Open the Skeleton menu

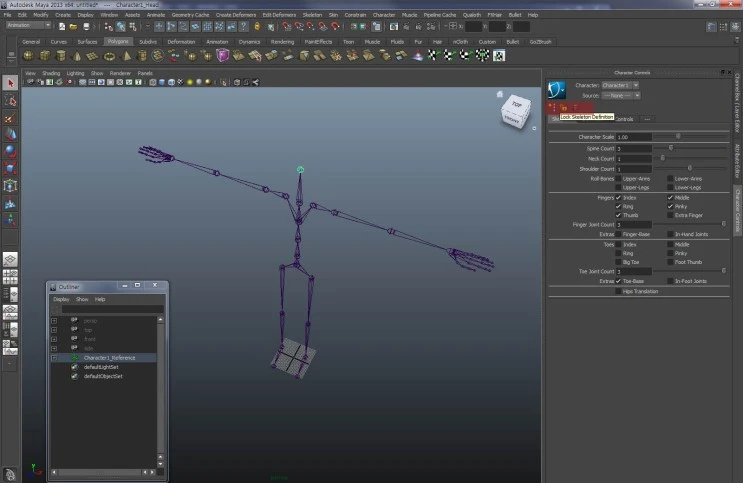pos(312,15)
